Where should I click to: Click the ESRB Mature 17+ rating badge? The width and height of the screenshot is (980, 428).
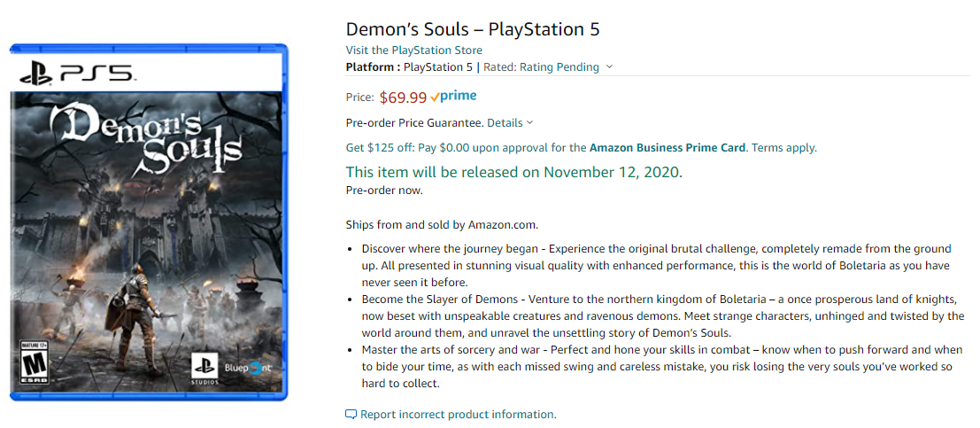pyautogui.click(x=33, y=360)
